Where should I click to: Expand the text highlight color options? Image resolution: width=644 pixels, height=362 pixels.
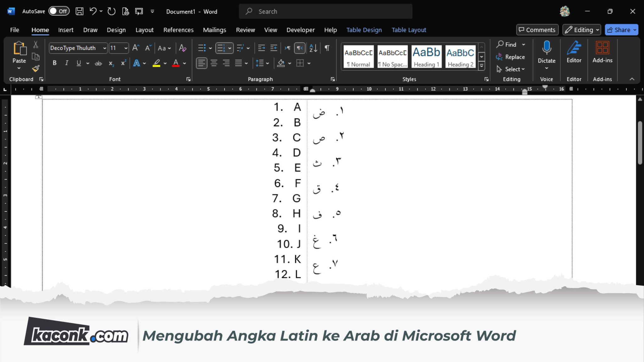click(165, 63)
